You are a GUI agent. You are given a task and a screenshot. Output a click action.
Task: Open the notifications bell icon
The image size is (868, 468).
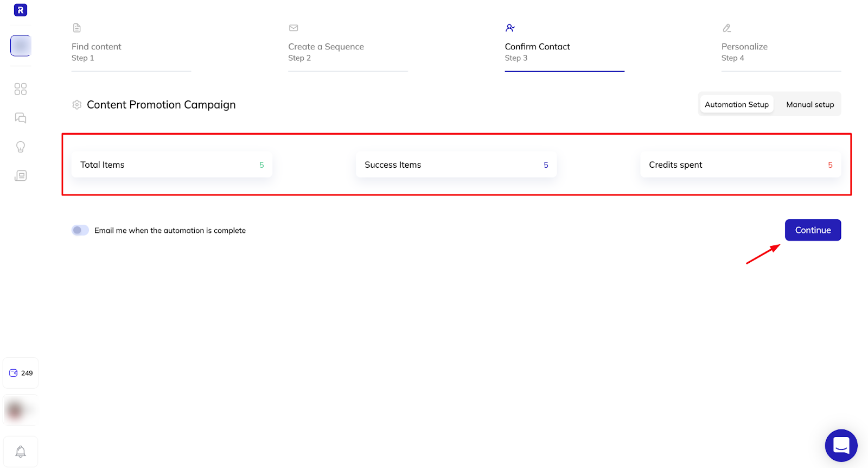point(21,452)
